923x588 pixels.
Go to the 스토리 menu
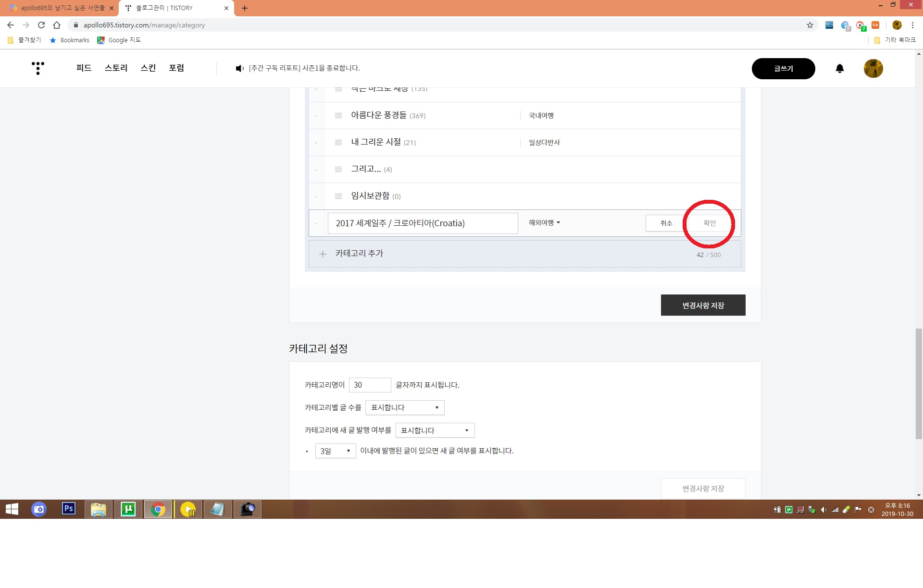coord(116,68)
